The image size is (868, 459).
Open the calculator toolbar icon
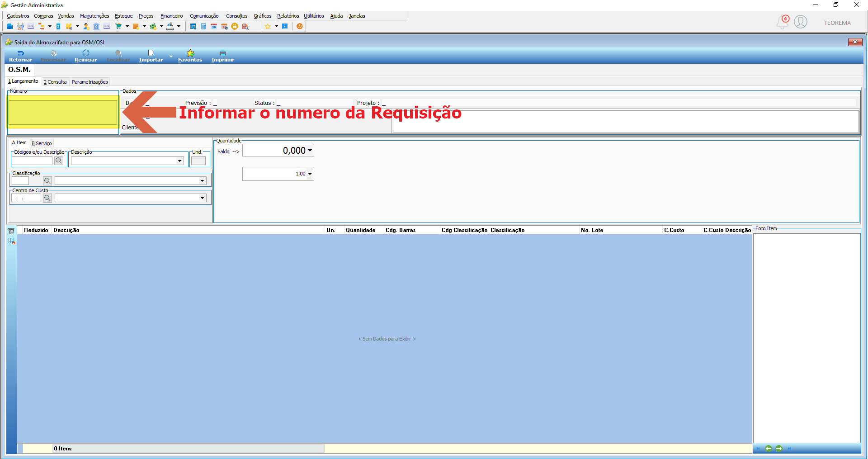pyautogui.click(x=203, y=26)
